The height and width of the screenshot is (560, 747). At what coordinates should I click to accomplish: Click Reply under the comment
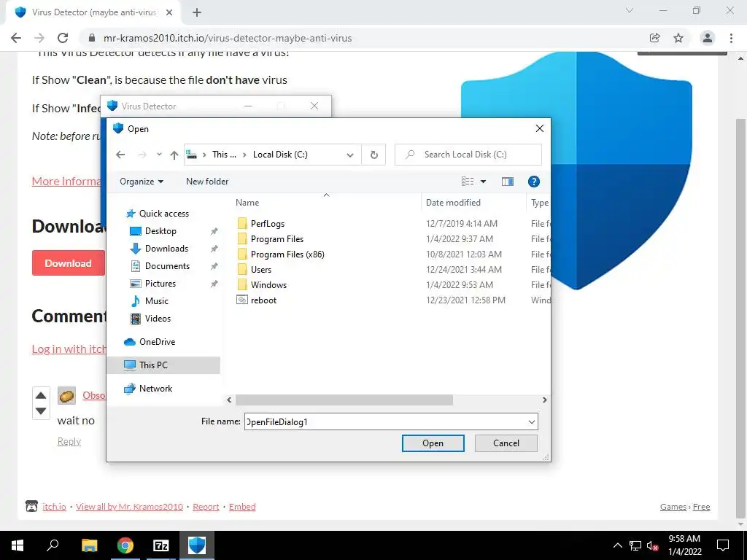[x=69, y=441]
